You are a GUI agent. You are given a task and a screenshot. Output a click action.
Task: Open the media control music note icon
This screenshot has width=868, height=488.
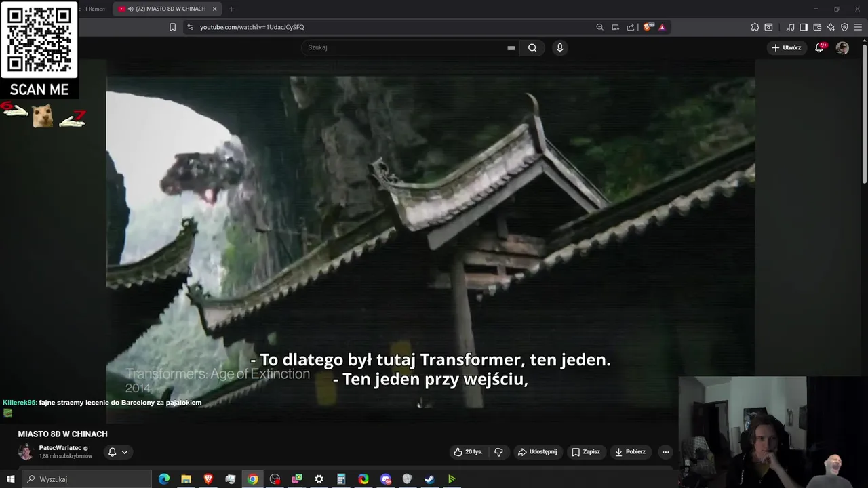[x=790, y=27]
